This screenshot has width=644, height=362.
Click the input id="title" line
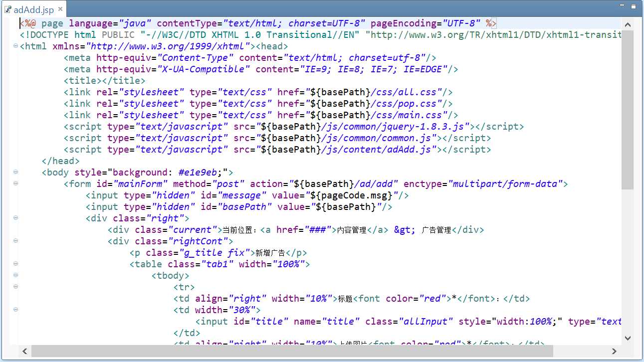(409, 322)
